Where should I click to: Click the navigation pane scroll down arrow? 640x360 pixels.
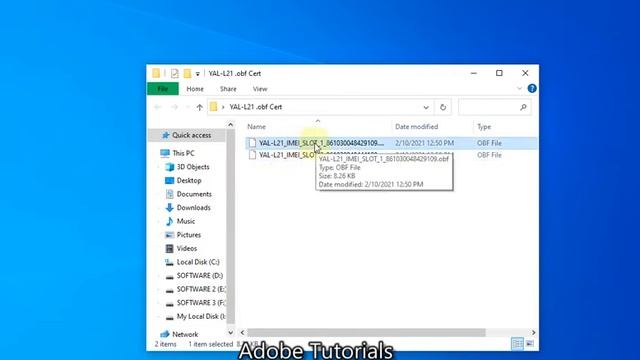coord(231,332)
